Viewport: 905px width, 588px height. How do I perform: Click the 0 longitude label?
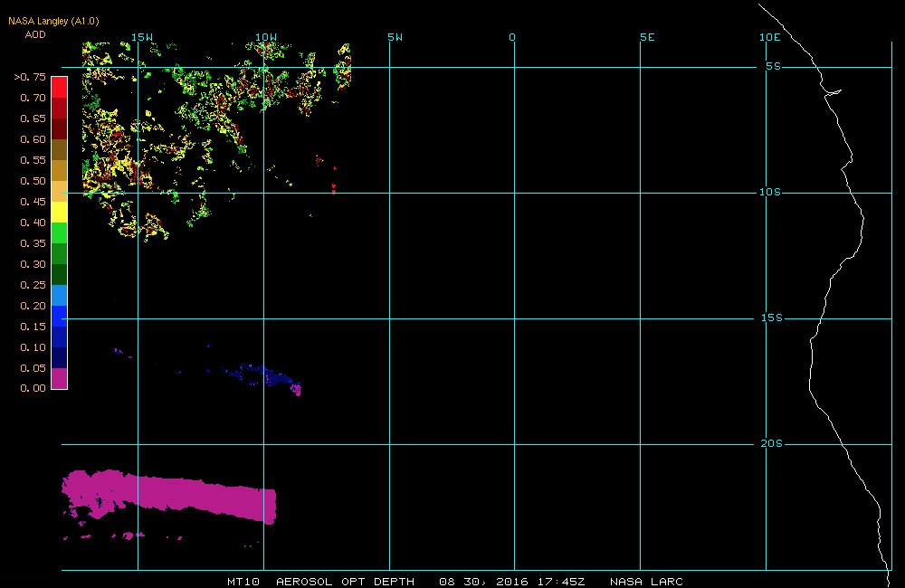coord(512,37)
